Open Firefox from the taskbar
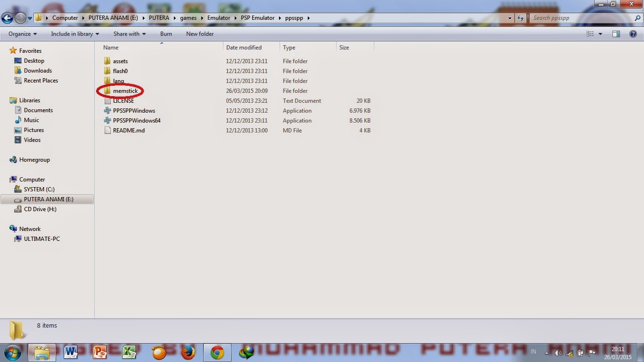644x362 pixels. [x=188, y=352]
